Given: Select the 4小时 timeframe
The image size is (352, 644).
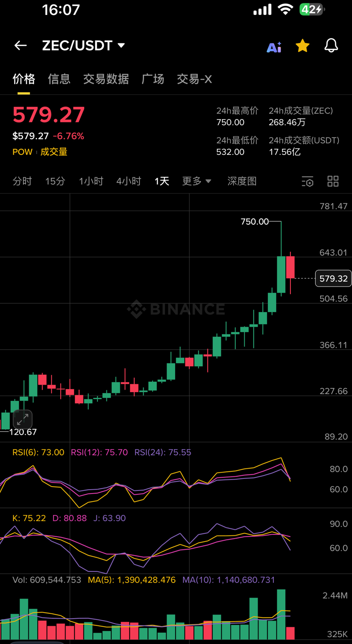Looking at the screenshot, I should [x=128, y=181].
